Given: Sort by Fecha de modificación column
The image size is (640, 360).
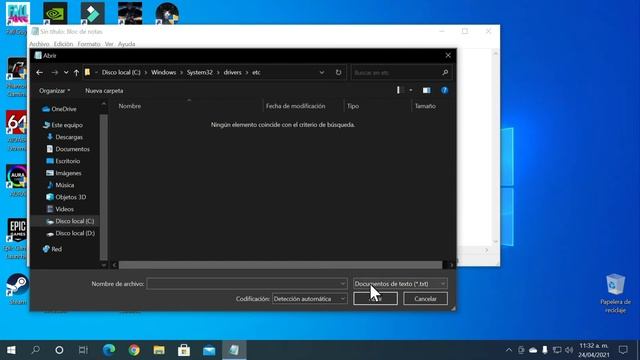Looking at the screenshot, I should (x=296, y=106).
